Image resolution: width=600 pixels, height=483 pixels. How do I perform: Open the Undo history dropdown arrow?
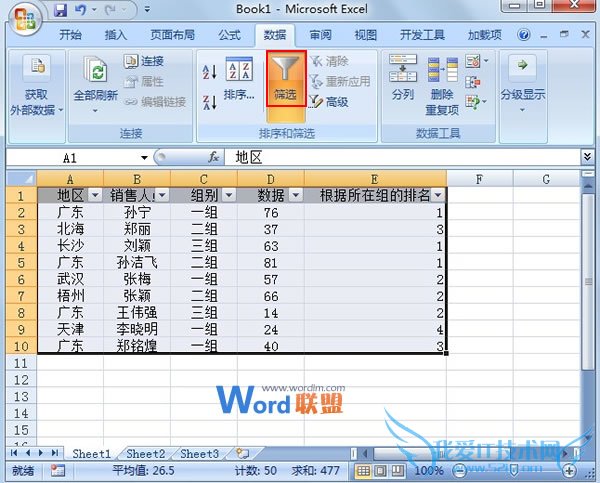(94, 10)
